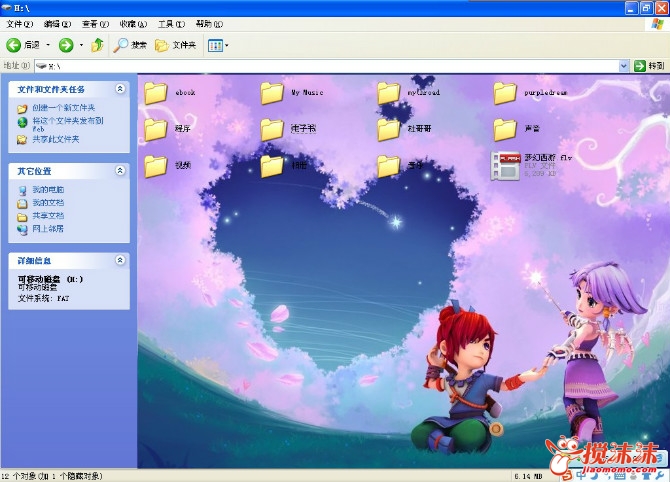
Task: Click 创建一个新文件夹 task link
Action: 63,108
